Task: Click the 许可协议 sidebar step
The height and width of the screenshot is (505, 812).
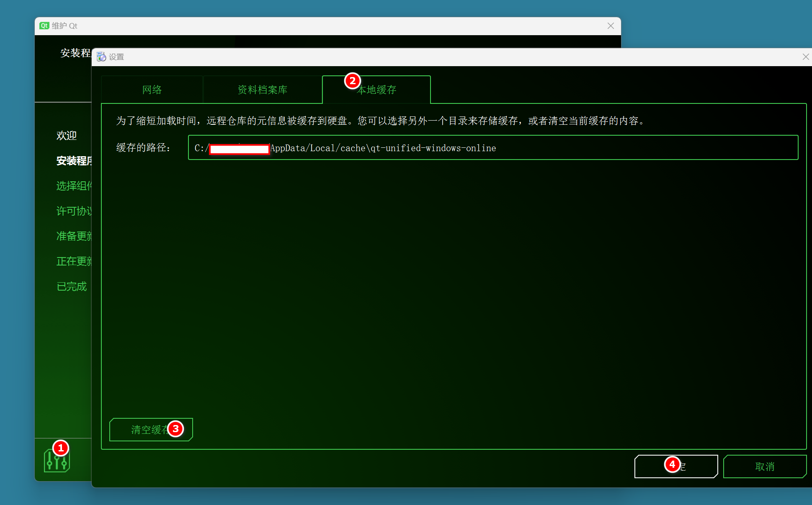Action: click(x=74, y=211)
